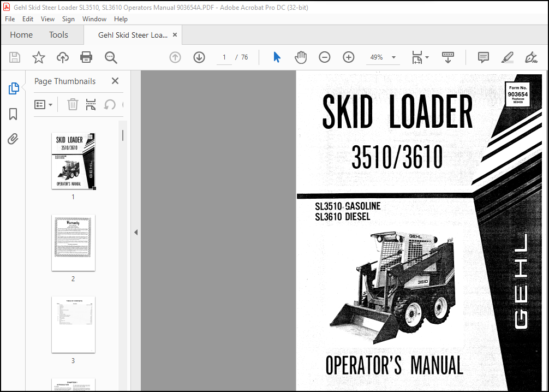Click OPERATOR'S MANUAL text on the page
This screenshot has height=392, width=549.
click(394, 365)
